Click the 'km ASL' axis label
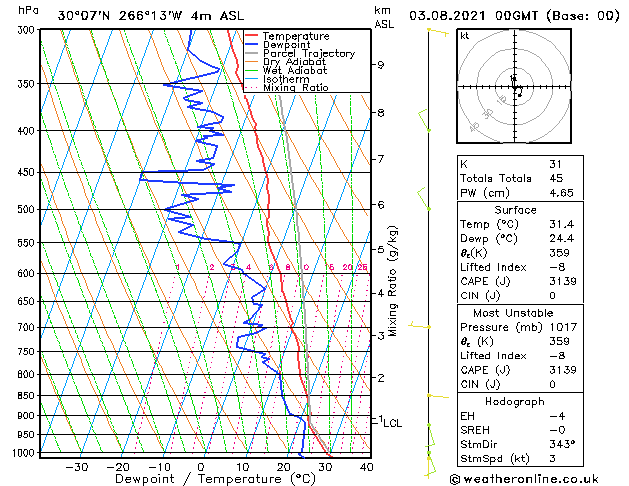 coord(384,17)
